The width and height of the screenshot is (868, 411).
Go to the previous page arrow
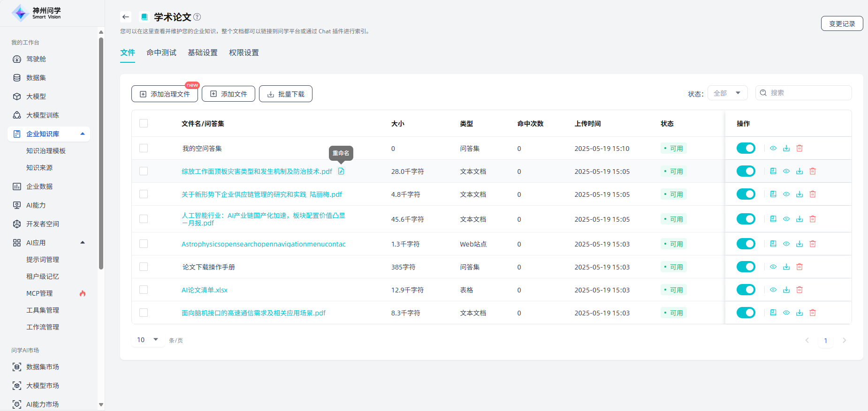[807, 340]
